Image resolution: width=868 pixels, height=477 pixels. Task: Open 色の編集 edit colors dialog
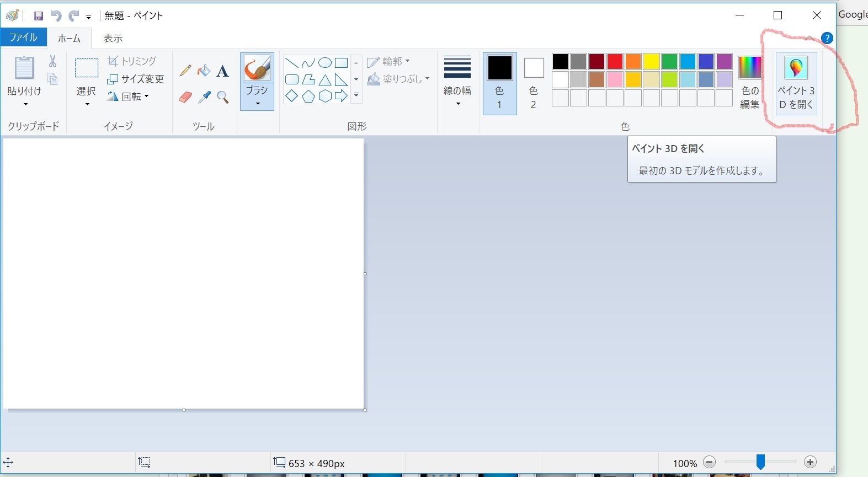750,83
